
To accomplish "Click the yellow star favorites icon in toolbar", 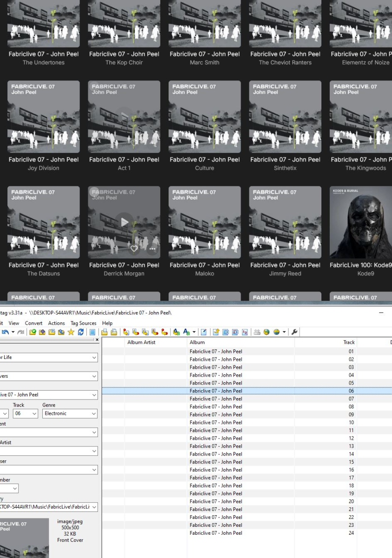I will [71, 332].
